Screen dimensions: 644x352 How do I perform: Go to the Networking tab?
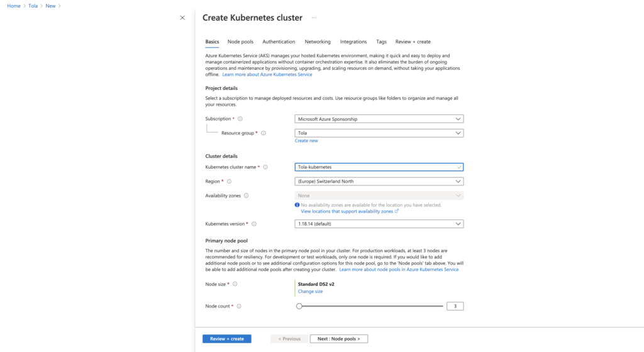pyautogui.click(x=318, y=42)
